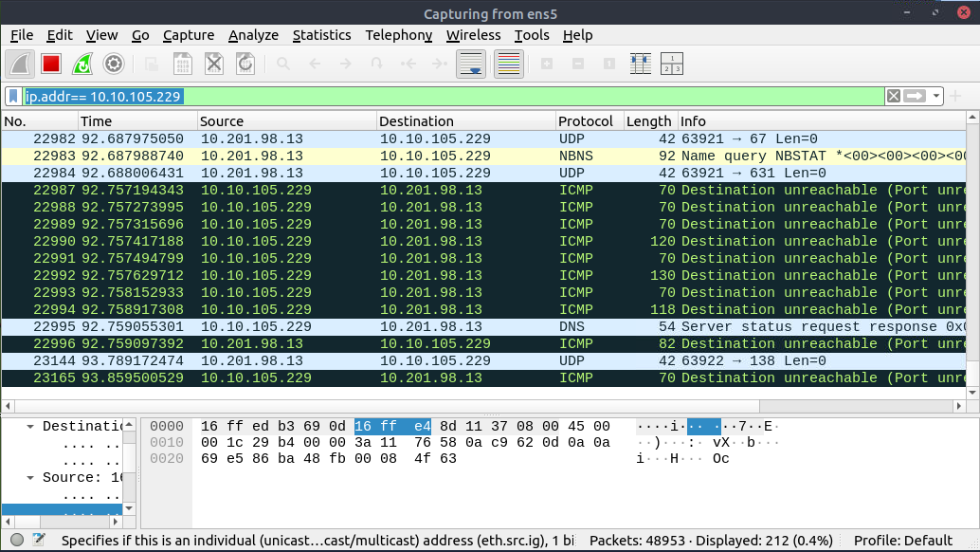Sort by the No. column header
This screenshot has width=980, height=552.
(40, 121)
